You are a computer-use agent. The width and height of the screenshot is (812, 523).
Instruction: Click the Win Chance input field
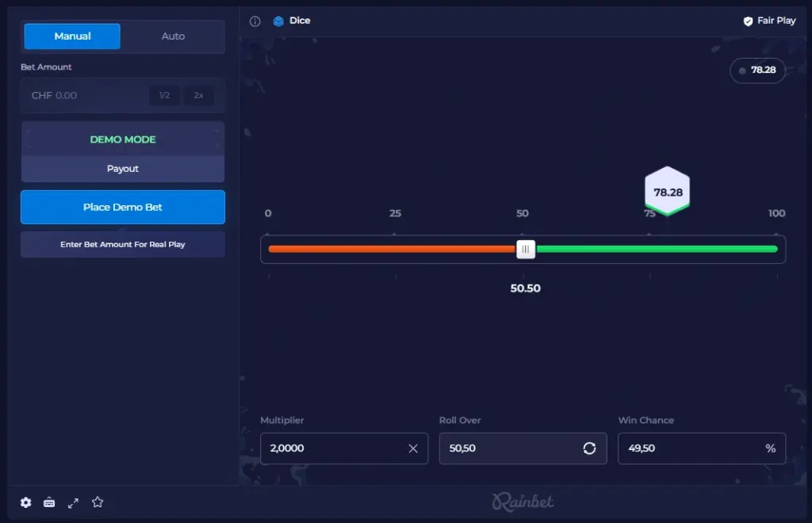pyautogui.click(x=701, y=449)
